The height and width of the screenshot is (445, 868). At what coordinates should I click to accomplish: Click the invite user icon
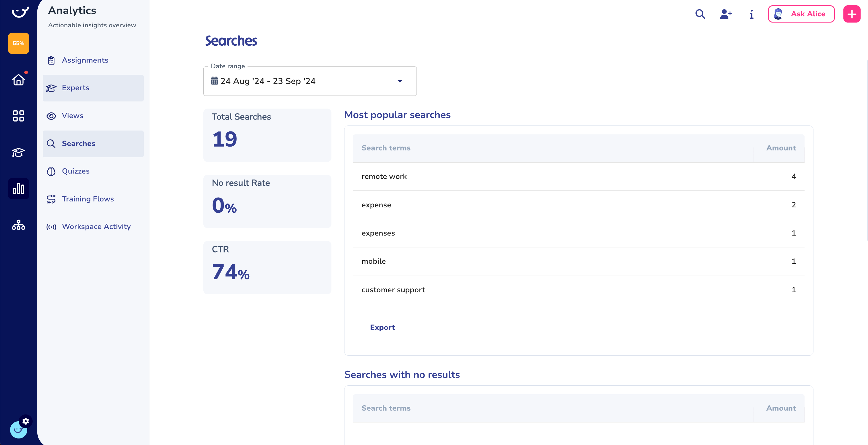click(725, 14)
